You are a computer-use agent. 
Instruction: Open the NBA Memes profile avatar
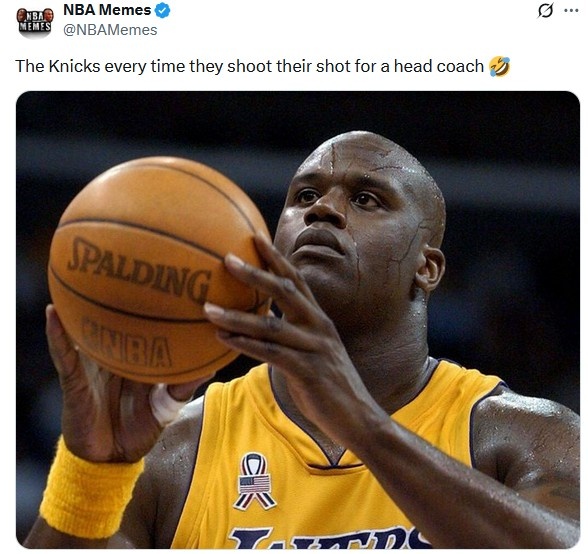point(34,23)
